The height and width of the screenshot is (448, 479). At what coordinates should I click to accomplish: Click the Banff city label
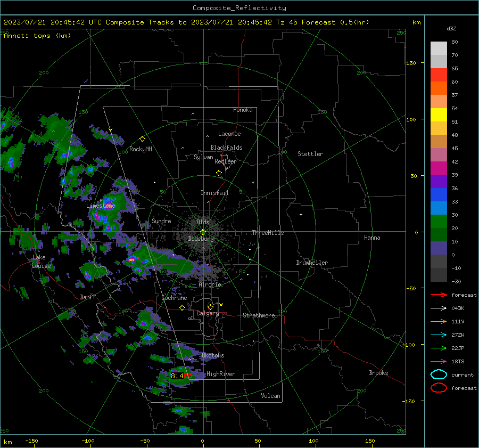tap(88, 297)
